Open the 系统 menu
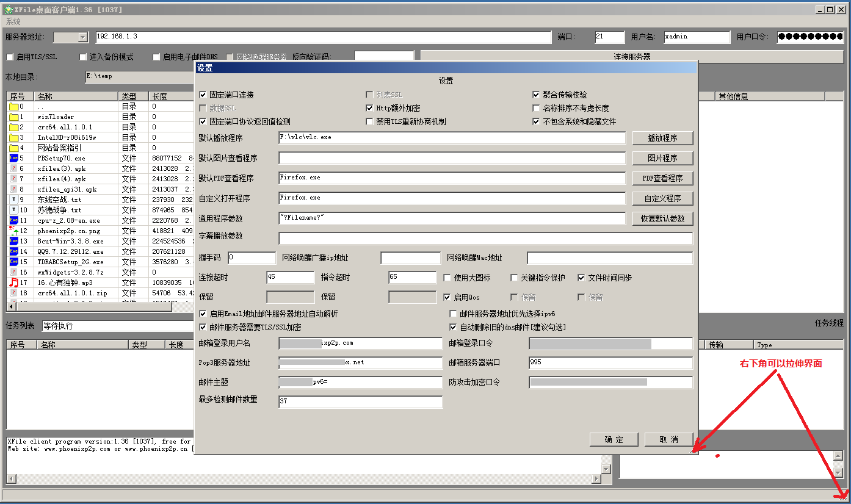 tap(13, 22)
